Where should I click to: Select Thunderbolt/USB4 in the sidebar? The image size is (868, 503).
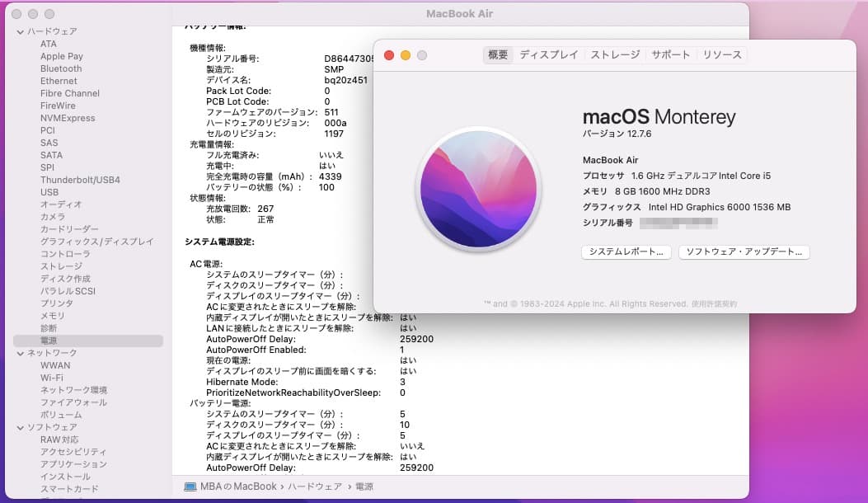[x=82, y=180]
